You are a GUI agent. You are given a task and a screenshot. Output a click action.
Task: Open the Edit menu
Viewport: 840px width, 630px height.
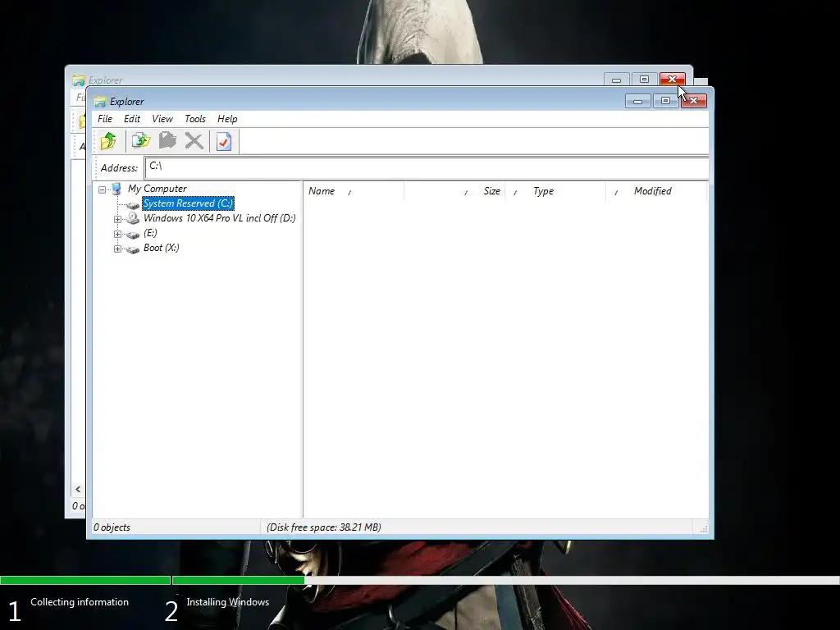[132, 119]
